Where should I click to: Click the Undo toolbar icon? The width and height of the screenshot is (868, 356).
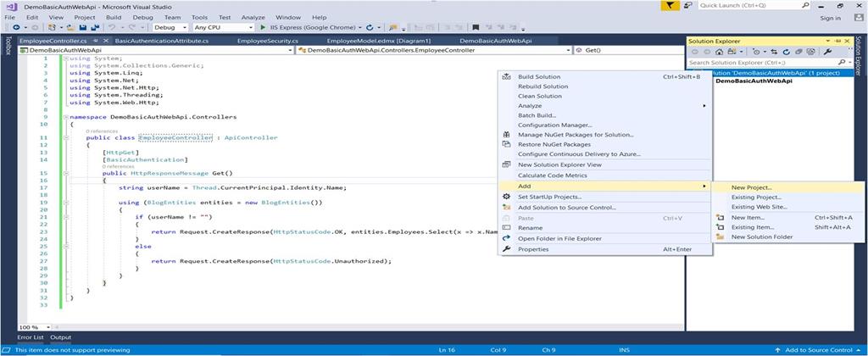coord(111,27)
